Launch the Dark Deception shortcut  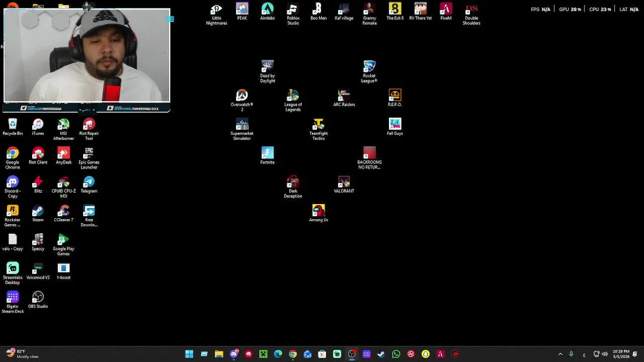click(x=293, y=187)
